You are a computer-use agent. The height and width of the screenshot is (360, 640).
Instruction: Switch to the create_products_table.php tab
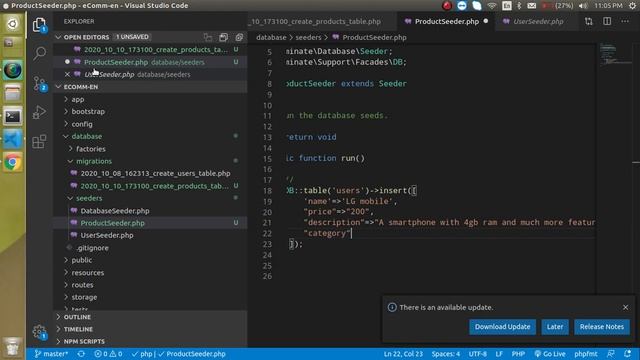[321, 21]
